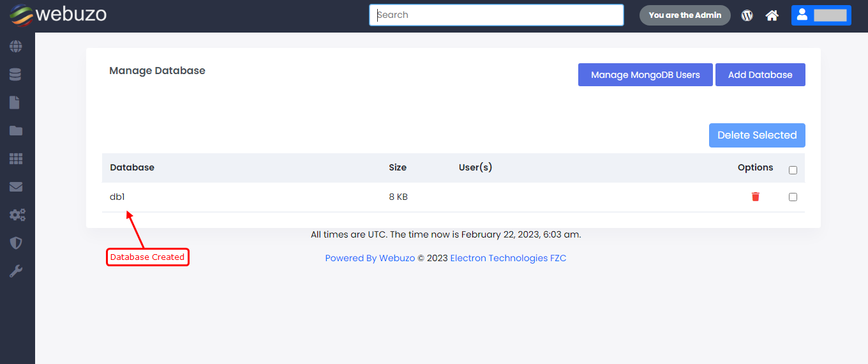Open the email envelope icon in sidebar
The image size is (868, 364).
click(x=16, y=187)
